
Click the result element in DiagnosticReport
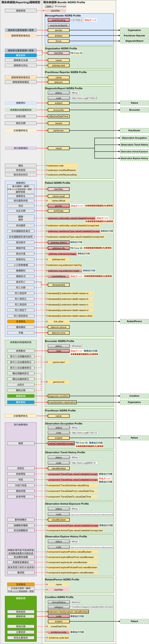(x=59, y=148)
